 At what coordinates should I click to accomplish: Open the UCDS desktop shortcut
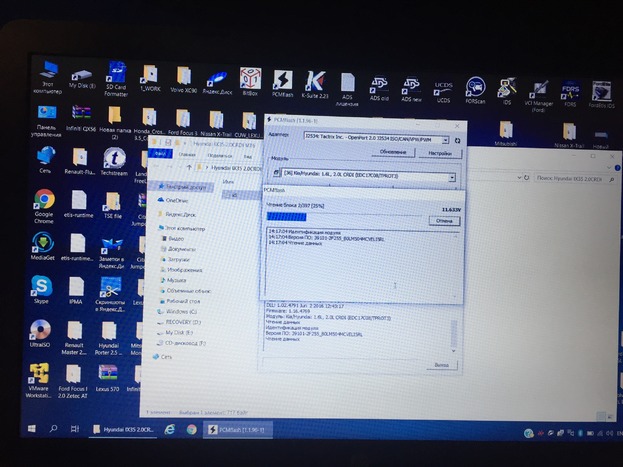pyautogui.click(x=443, y=88)
